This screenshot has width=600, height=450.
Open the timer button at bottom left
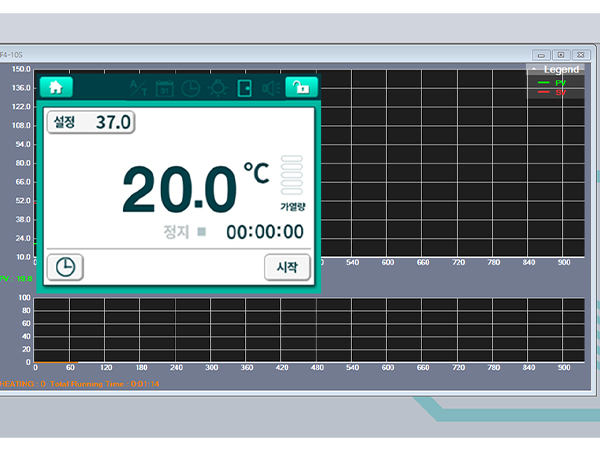[x=65, y=267]
